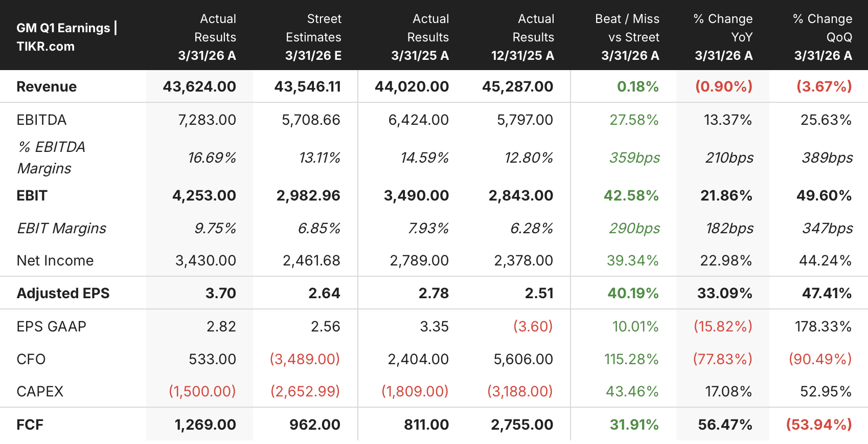Click the EBITDA value 7,283.00
Viewport: 868px width, 444px height.
click(207, 120)
